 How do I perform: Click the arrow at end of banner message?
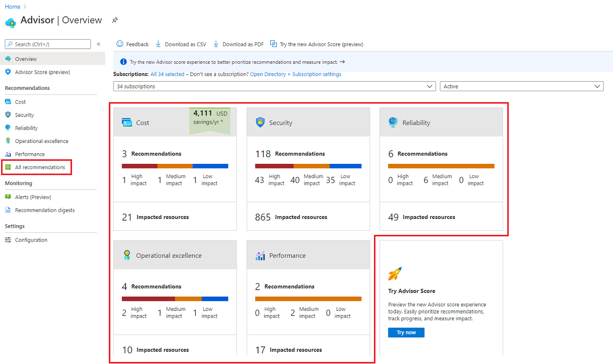click(342, 62)
